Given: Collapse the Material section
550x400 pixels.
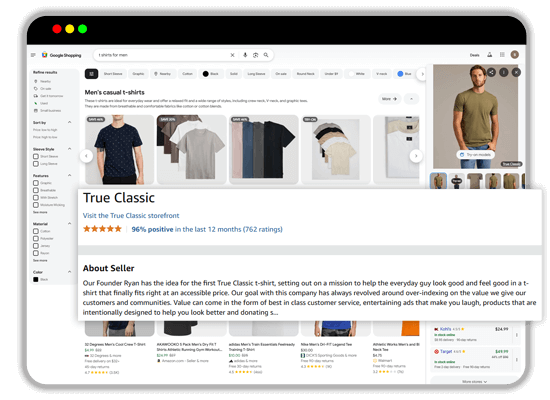Looking at the screenshot, I should click(69, 224).
